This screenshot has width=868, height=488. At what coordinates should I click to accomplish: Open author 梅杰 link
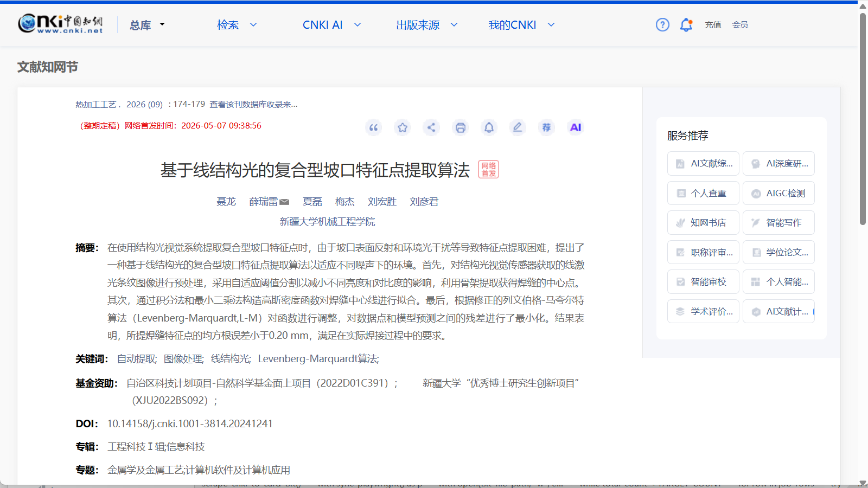[x=345, y=202]
